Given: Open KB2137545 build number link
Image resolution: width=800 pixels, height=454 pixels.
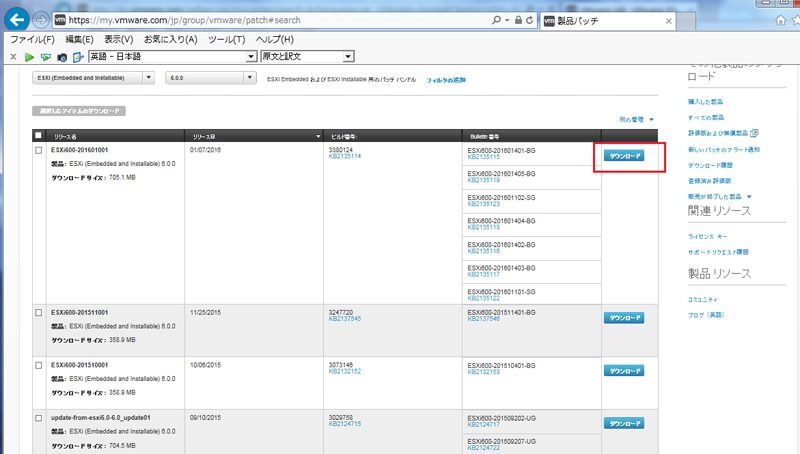Looking at the screenshot, I should [345, 319].
